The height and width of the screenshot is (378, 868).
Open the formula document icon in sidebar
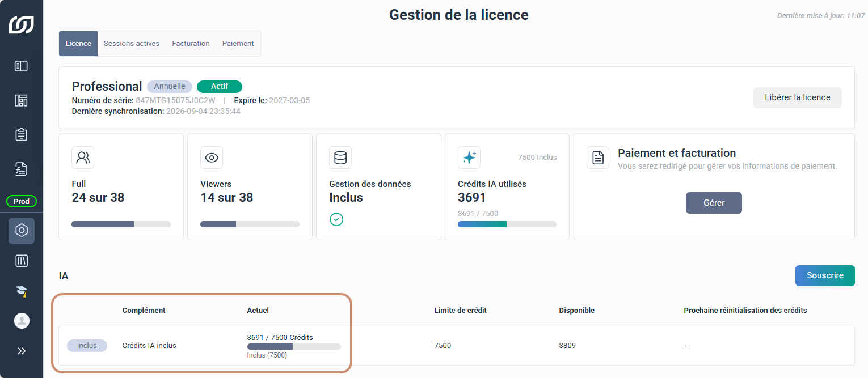pyautogui.click(x=21, y=169)
